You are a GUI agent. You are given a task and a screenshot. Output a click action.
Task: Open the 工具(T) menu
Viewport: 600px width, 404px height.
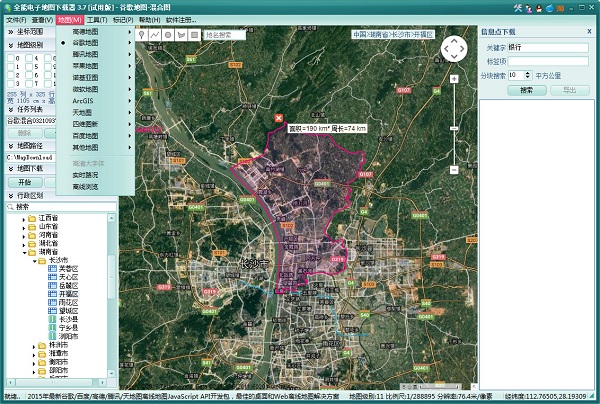tap(97, 19)
